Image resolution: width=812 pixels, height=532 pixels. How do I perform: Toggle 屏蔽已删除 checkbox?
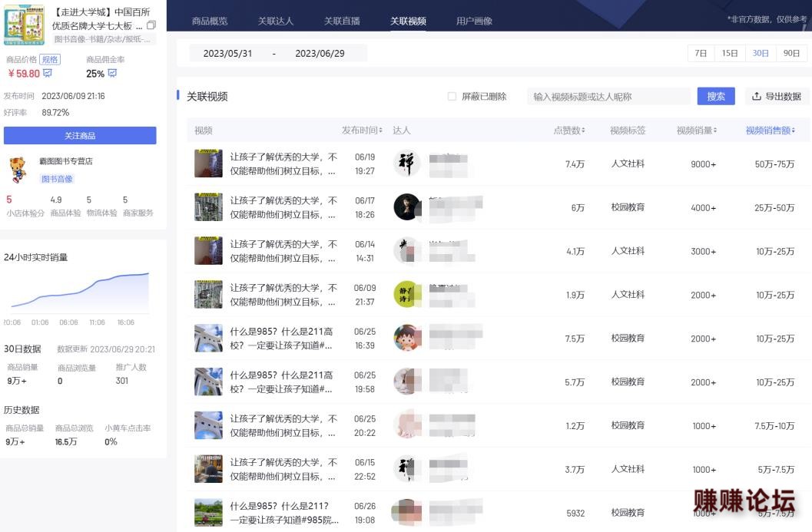pos(452,96)
